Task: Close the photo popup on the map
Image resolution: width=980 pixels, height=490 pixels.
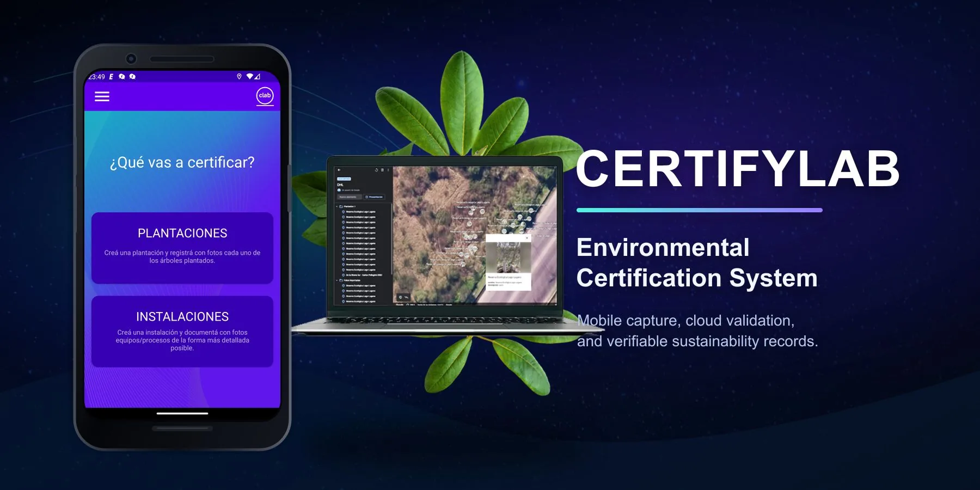Action: coord(526,238)
